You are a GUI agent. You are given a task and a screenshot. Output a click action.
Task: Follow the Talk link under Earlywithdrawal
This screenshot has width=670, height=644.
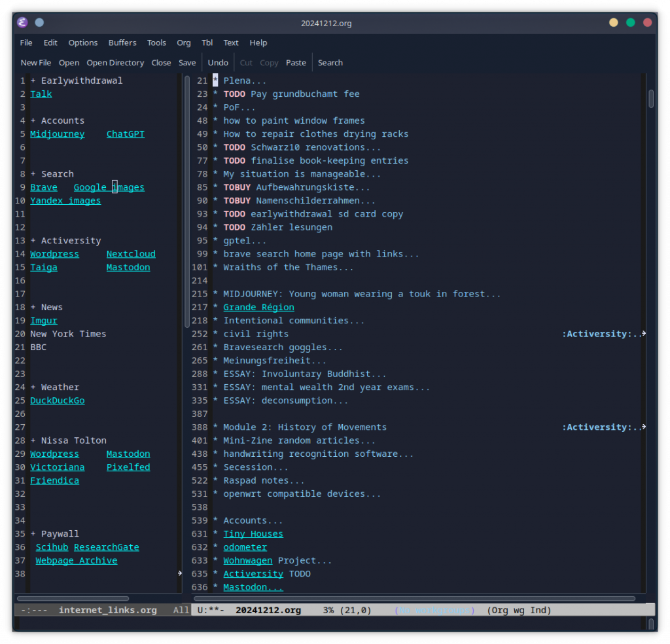41,94
